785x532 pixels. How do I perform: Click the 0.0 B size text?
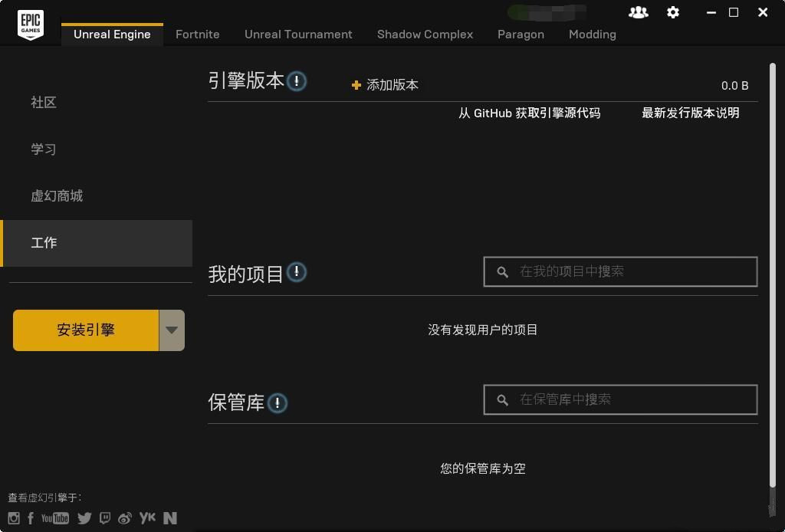tap(735, 86)
